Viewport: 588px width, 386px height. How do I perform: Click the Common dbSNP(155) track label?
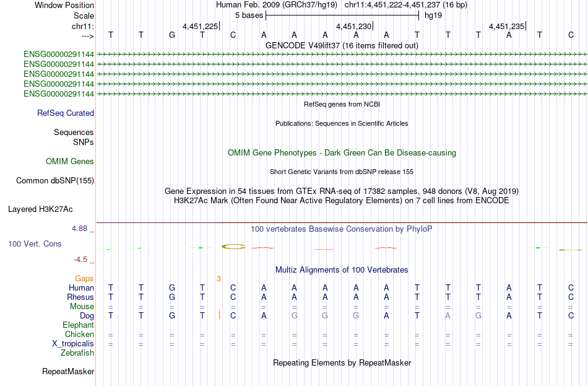(54, 181)
